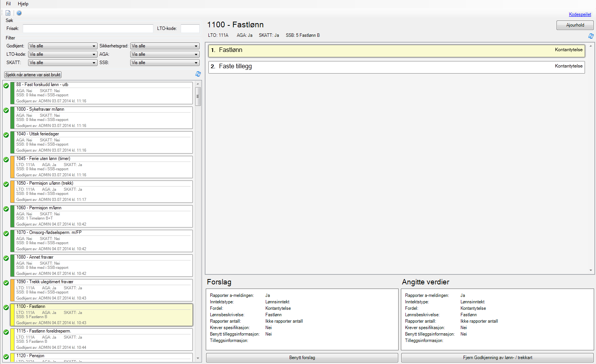Click green check icon for 1040 - Uttak feriedager
Viewport: 596px width, 364px height.
[x=6, y=135]
